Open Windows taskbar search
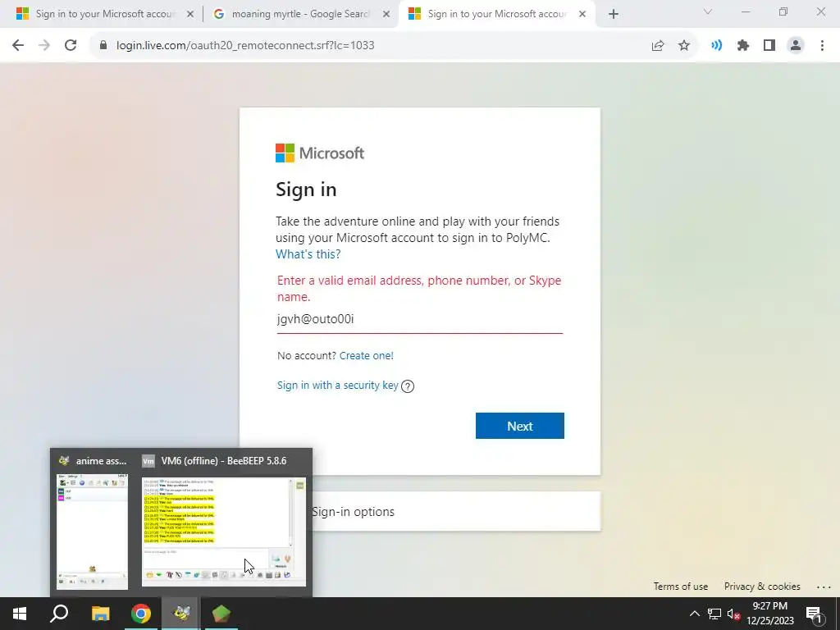840x630 pixels. (x=59, y=614)
